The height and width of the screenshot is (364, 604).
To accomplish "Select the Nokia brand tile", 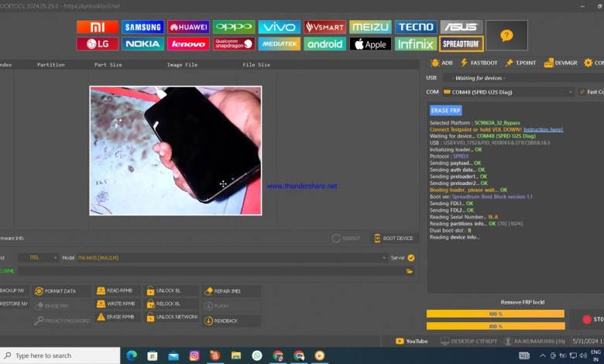I will [142, 44].
